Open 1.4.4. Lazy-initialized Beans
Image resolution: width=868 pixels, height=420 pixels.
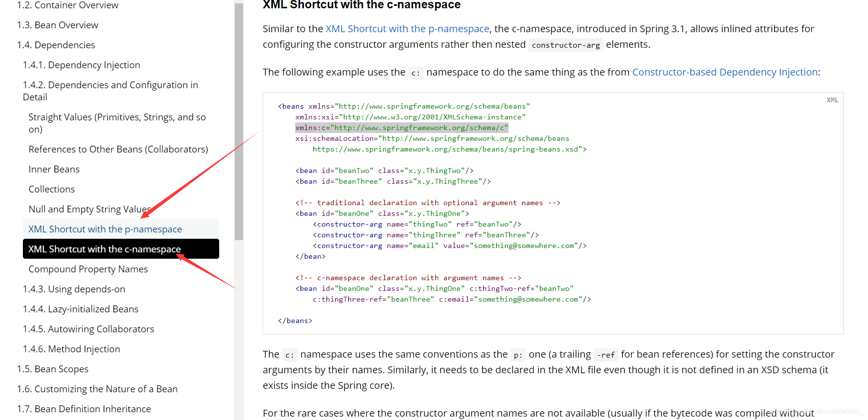(81, 309)
